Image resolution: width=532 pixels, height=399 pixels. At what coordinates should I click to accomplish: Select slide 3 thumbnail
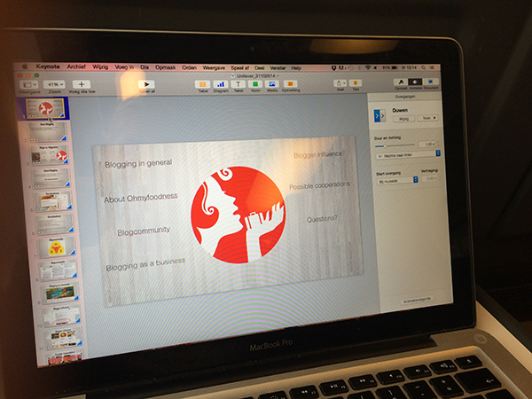click(50, 155)
